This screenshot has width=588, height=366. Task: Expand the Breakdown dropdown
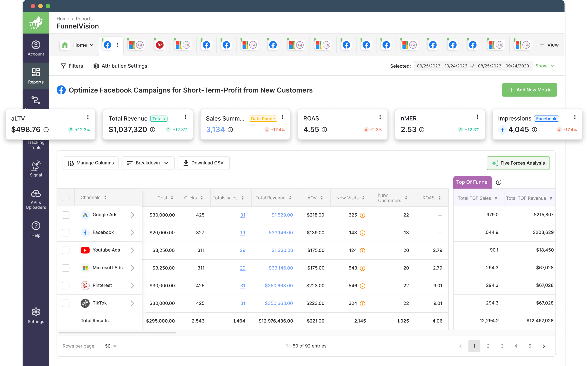click(x=148, y=163)
